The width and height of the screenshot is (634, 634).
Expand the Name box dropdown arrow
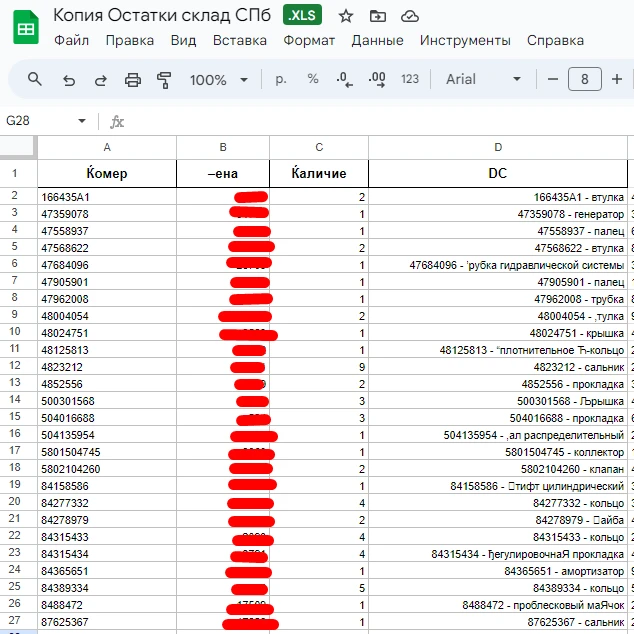82,120
